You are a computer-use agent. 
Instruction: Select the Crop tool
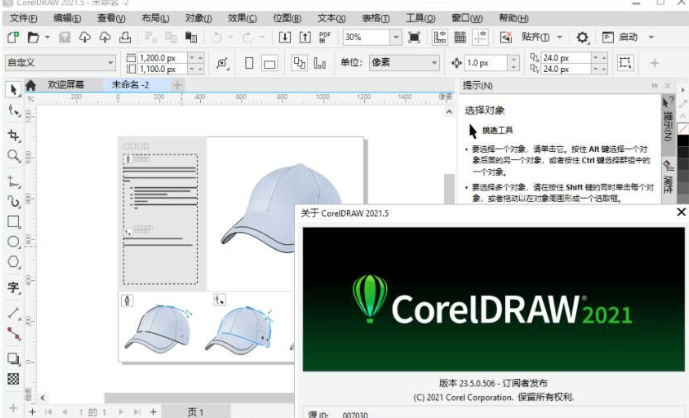(13, 135)
